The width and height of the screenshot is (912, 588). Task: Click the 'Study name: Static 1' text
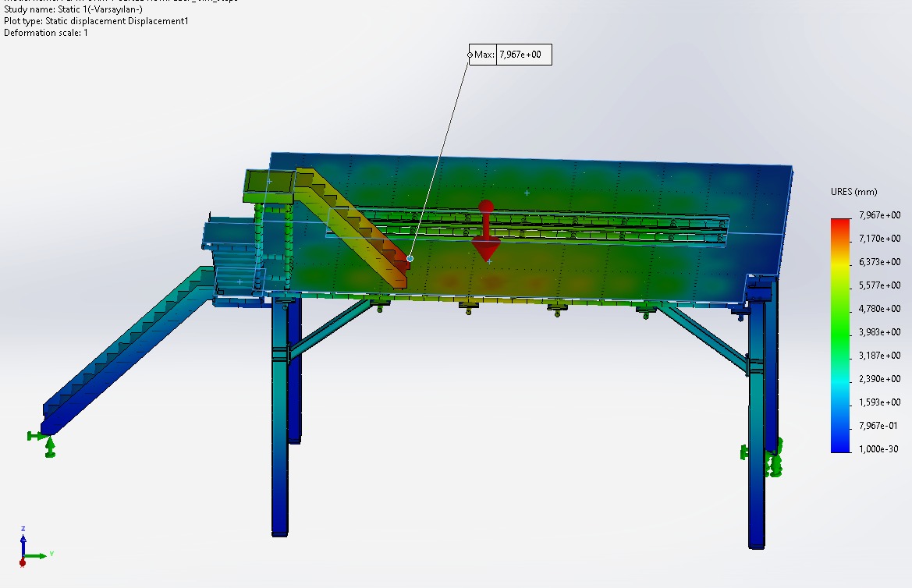pos(73,9)
